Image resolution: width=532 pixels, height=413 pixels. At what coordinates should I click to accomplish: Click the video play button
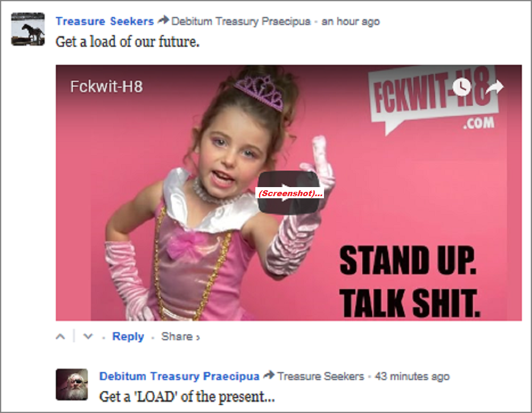coord(289,192)
